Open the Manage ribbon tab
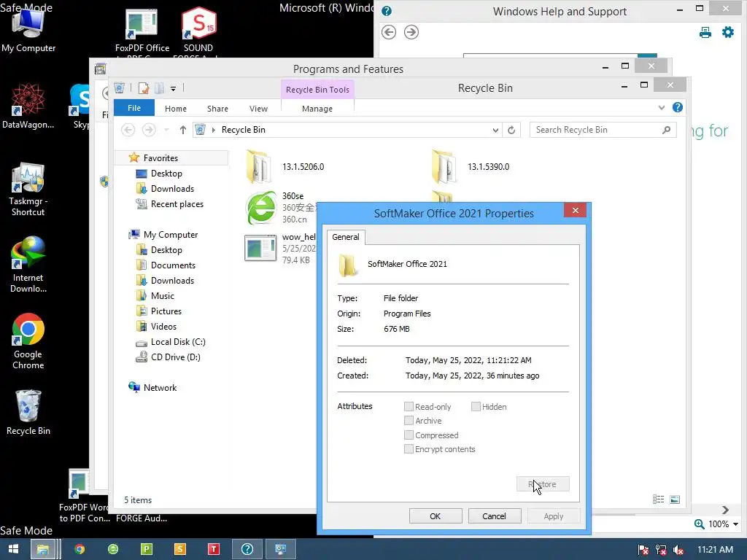Screen dimensions: 747x560 pos(317,109)
